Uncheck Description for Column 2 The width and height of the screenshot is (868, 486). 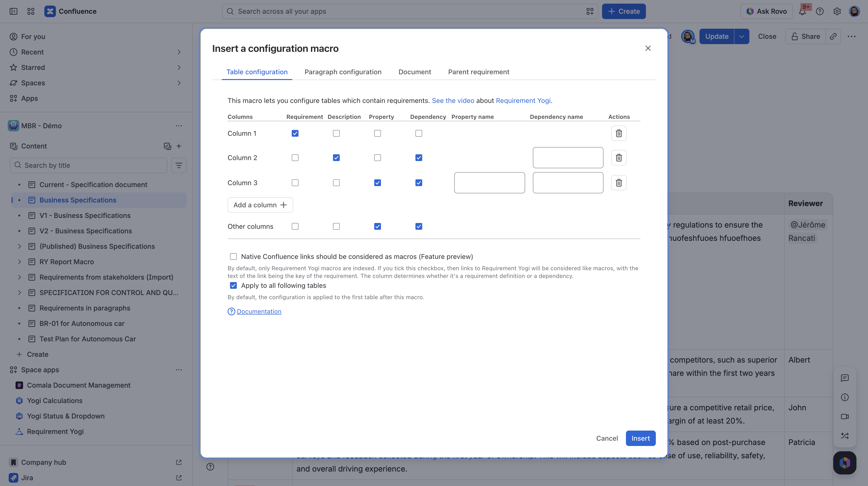[x=336, y=158]
